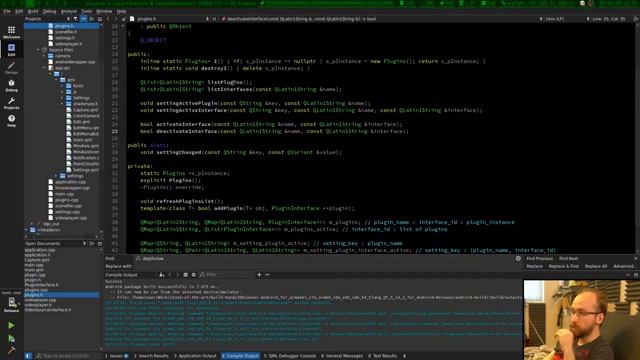Click the Line 25, Col 35 indicator
This screenshot has height=360, width=640.
pyautogui.click(x=608, y=19)
